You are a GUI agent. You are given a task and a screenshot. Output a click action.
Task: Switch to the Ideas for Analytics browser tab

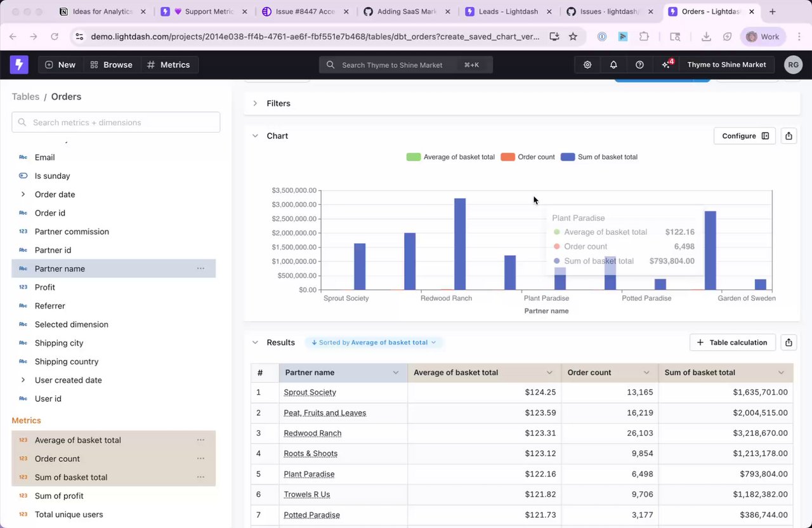tap(103, 11)
